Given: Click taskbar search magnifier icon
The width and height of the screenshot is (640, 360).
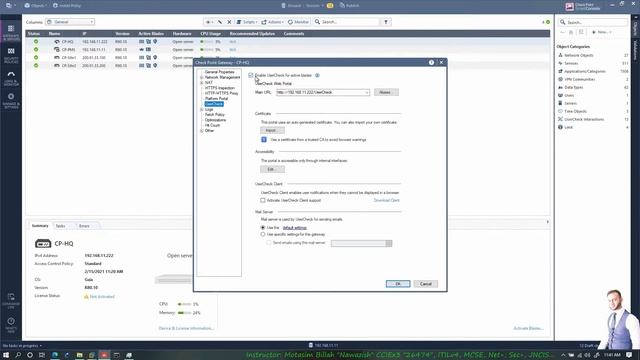Looking at the screenshot, I should (18, 355).
